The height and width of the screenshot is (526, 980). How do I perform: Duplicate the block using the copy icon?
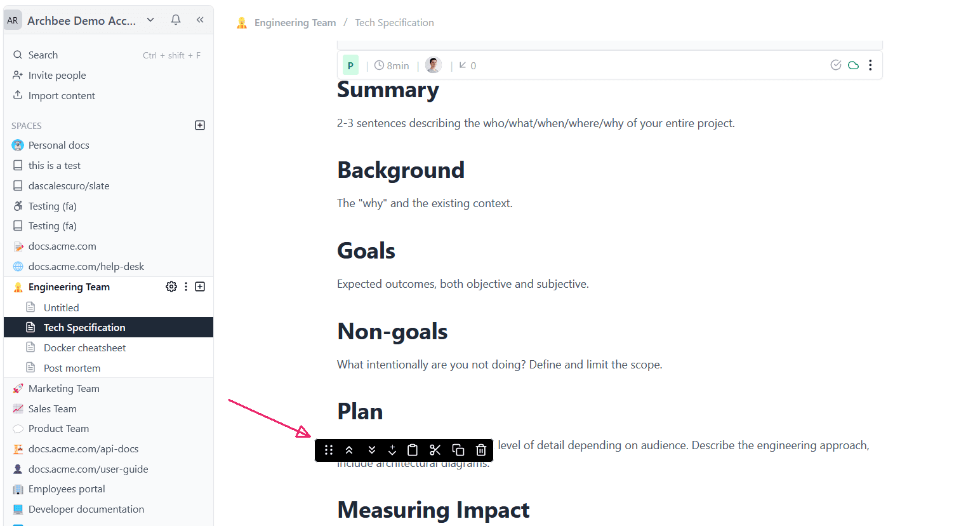458,450
